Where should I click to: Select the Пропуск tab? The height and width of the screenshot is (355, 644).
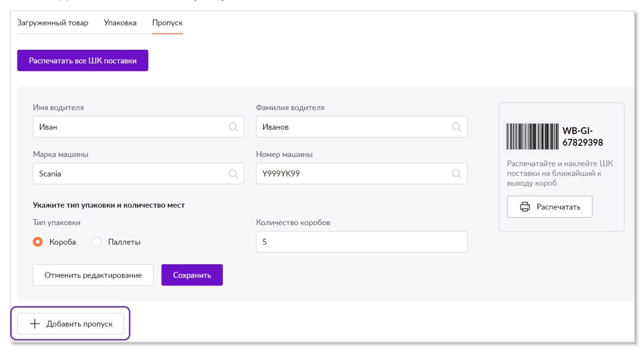coord(168,23)
